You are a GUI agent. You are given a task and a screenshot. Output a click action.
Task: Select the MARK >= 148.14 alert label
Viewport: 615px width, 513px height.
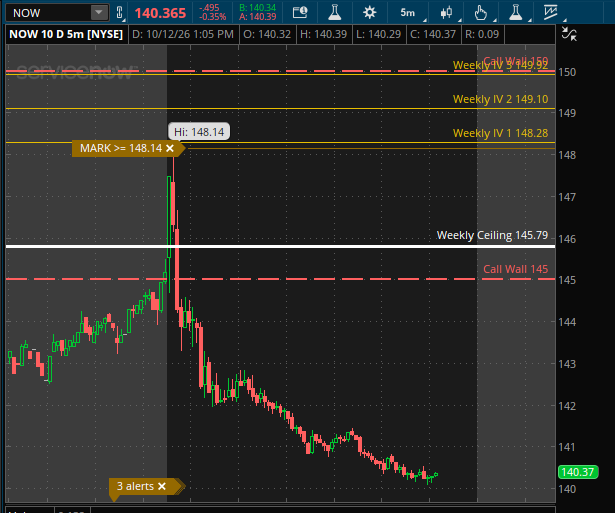pyautogui.click(x=121, y=148)
